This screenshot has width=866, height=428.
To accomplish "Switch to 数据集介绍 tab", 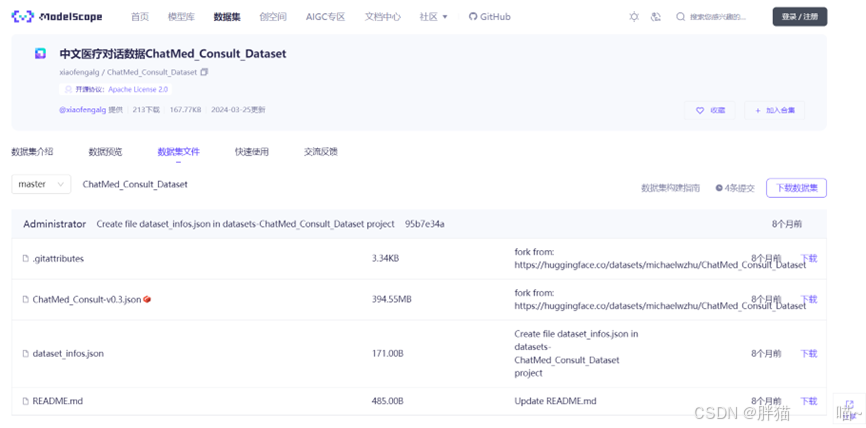I will [x=32, y=152].
